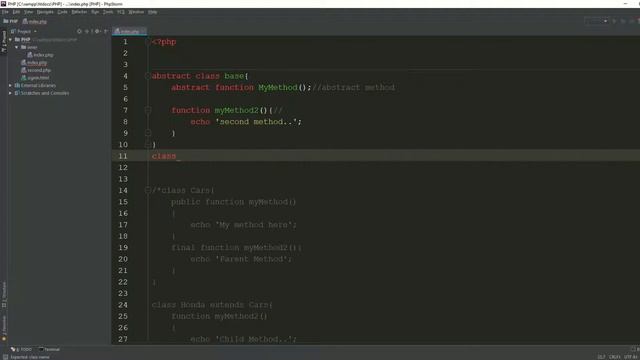This screenshot has width=640, height=360.
Task: Open the Navigate menu
Action: (45, 12)
